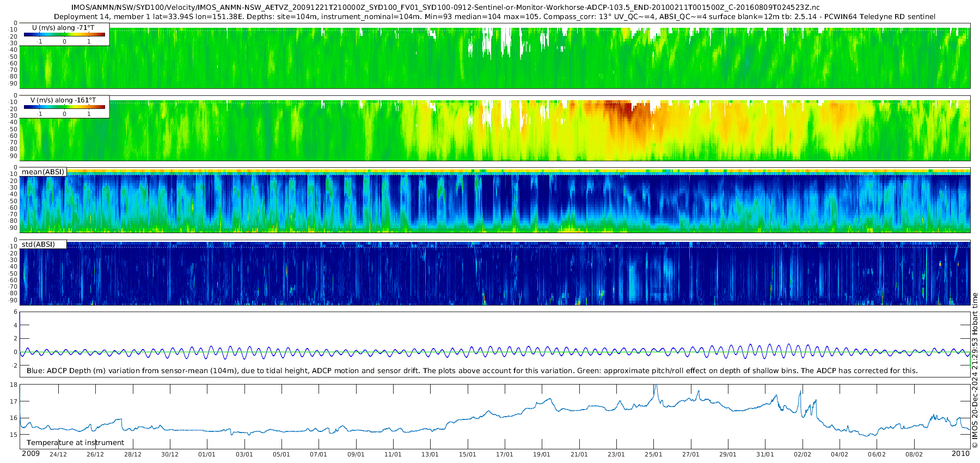This screenshot has width=980, height=463.
Task: Click 'U (m/s) along -71°T' legend title
Action: coord(64,27)
